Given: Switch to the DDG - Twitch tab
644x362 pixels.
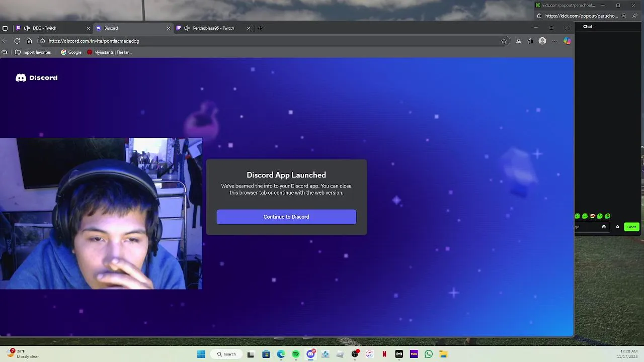Looking at the screenshot, I should point(53,28).
